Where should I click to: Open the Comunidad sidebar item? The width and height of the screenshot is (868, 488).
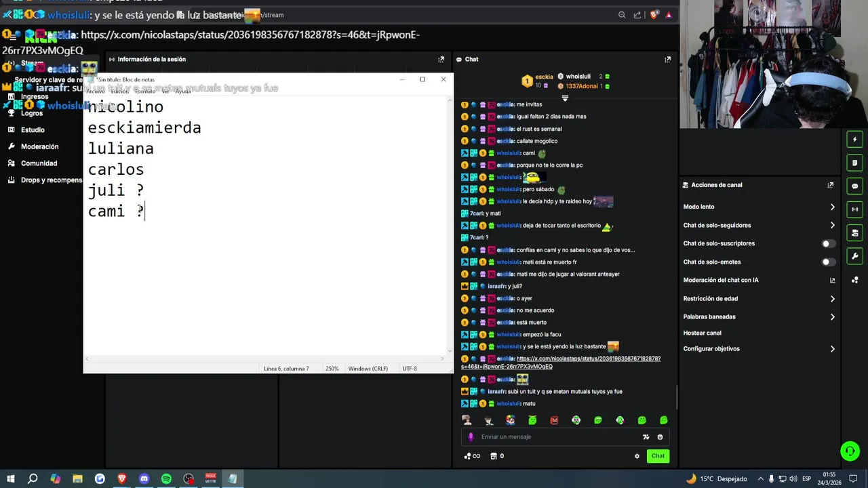pos(33,163)
